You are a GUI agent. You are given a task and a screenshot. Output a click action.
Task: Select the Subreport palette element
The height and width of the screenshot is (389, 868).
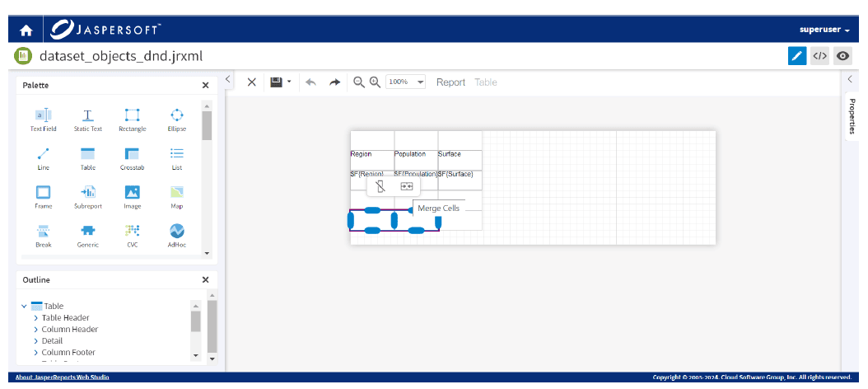(x=87, y=197)
